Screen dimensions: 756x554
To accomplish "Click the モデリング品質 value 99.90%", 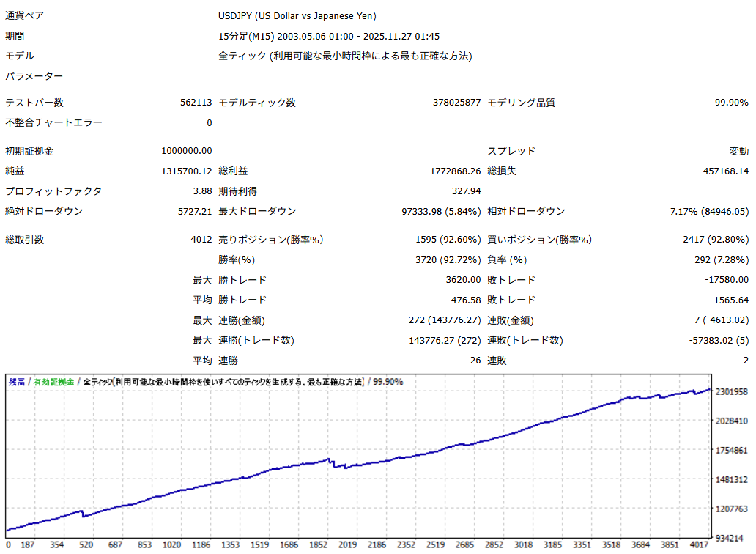I will click(x=731, y=103).
